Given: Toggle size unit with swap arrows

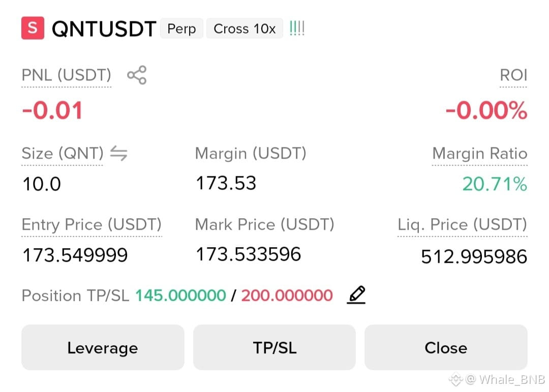Looking at the screenshot, I should [x=118, y=154].
